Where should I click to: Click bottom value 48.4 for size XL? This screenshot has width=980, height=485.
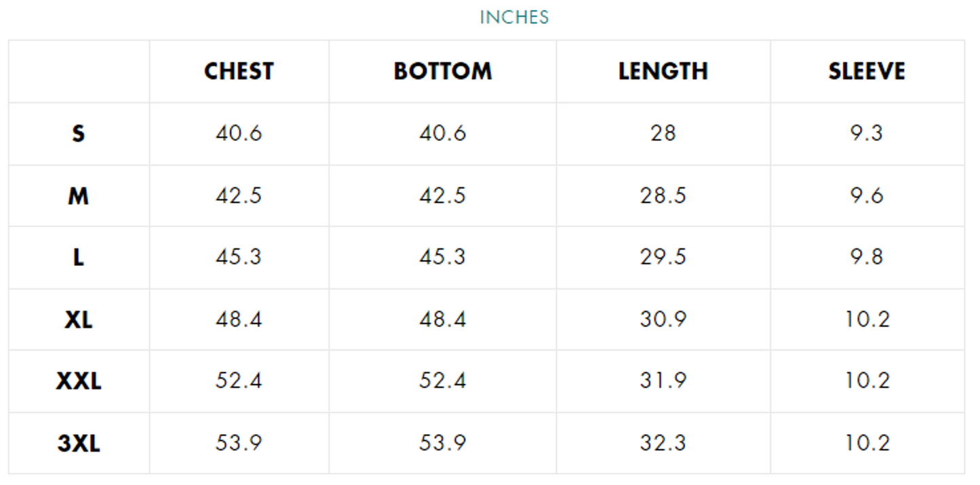click(442, 319)
